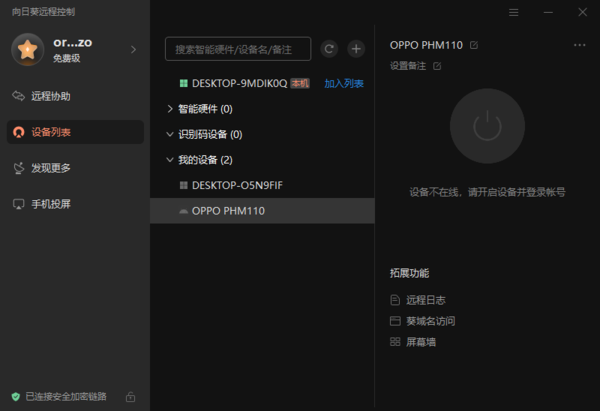
Task: Expand the 识别码设备 (0) group
Action: [169, 134]
